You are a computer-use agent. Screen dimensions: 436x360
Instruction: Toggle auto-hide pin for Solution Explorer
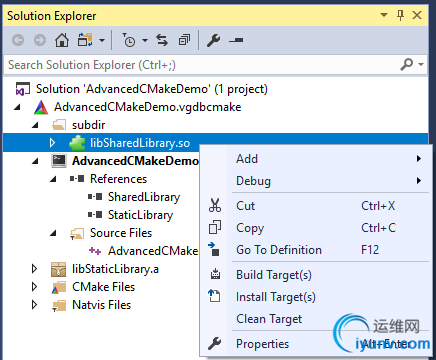401,15
